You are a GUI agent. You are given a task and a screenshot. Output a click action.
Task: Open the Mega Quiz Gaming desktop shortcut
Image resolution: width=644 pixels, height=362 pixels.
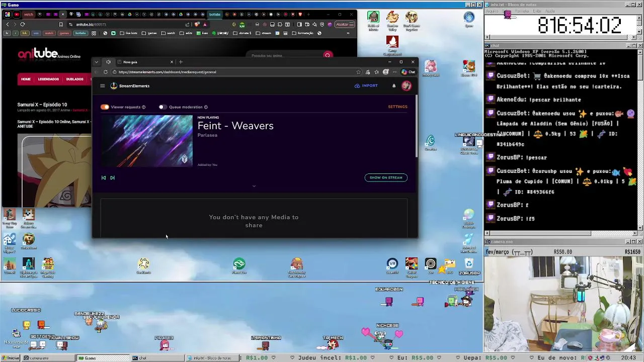48,267
